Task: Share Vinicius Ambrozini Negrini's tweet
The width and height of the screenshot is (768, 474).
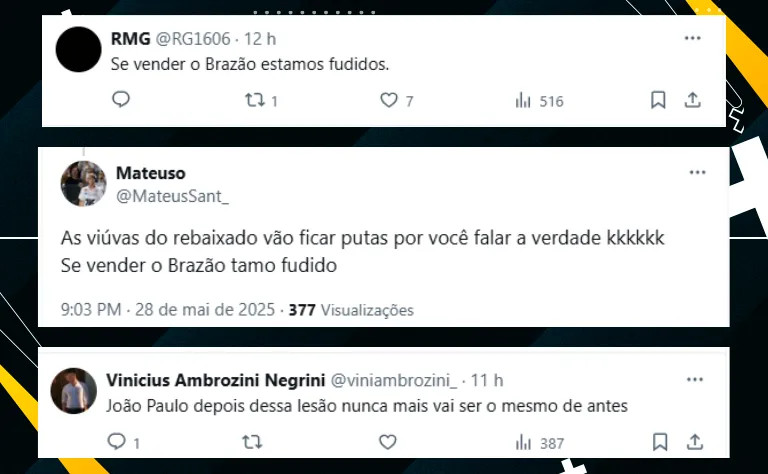Action: click(695, 442)
